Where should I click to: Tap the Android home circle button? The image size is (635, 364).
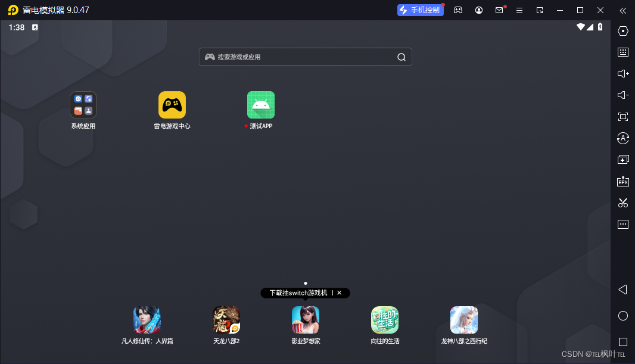[623, 316]
